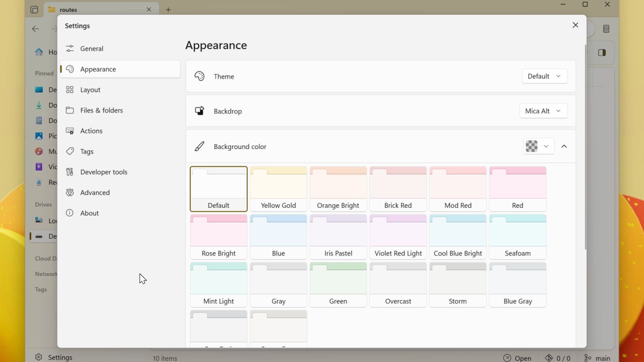This screenshot has width=644, height=362.
Task: Open the Theme dropdown set to Default
Action: [x=545, y=76]
